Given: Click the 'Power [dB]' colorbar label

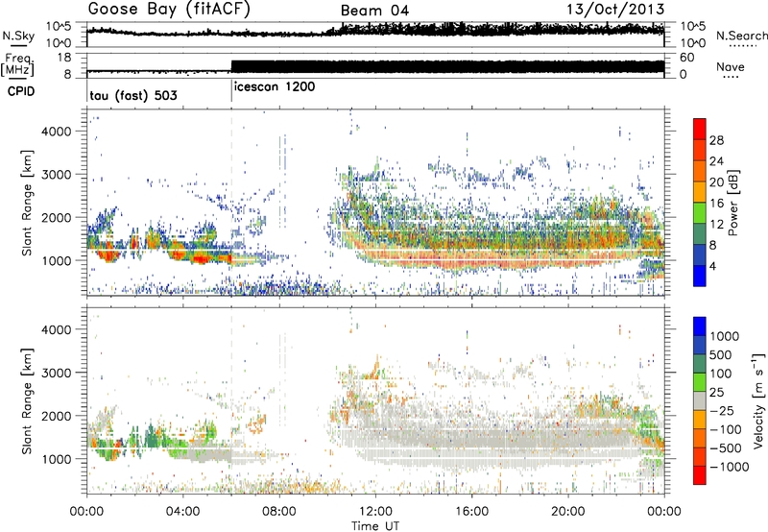Looking at the screenshot, I should coord(733,204).
